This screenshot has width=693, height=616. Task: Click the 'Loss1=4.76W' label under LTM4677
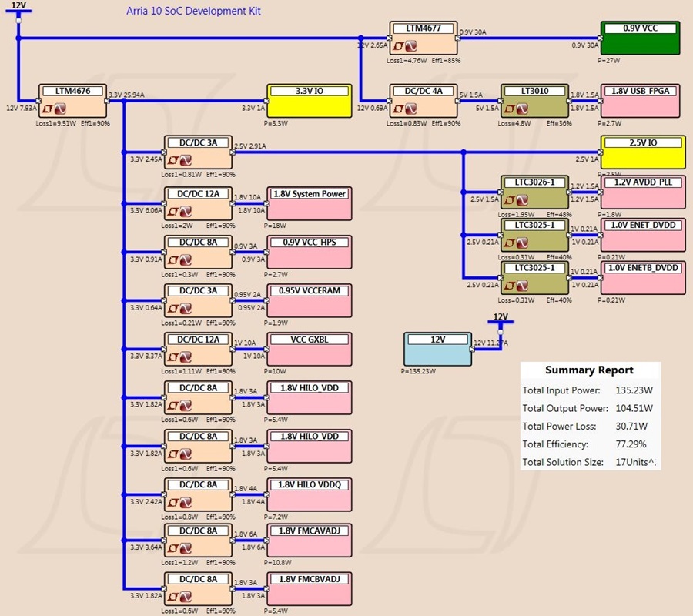click(407, 61)
